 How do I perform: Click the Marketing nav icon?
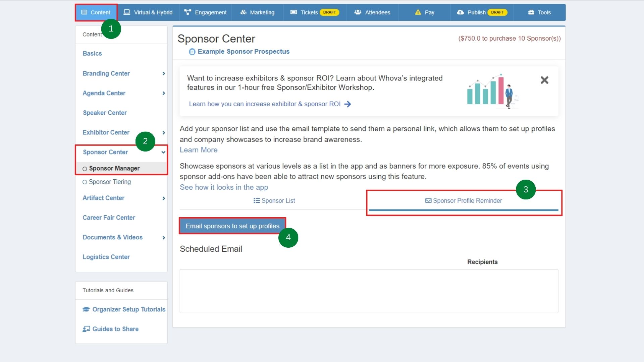244,12
